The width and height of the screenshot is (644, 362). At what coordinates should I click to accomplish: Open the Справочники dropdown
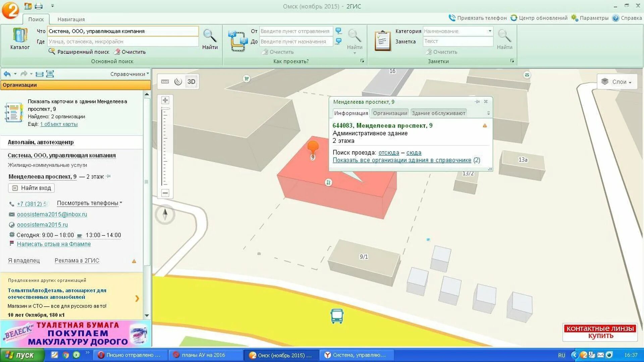129,74
